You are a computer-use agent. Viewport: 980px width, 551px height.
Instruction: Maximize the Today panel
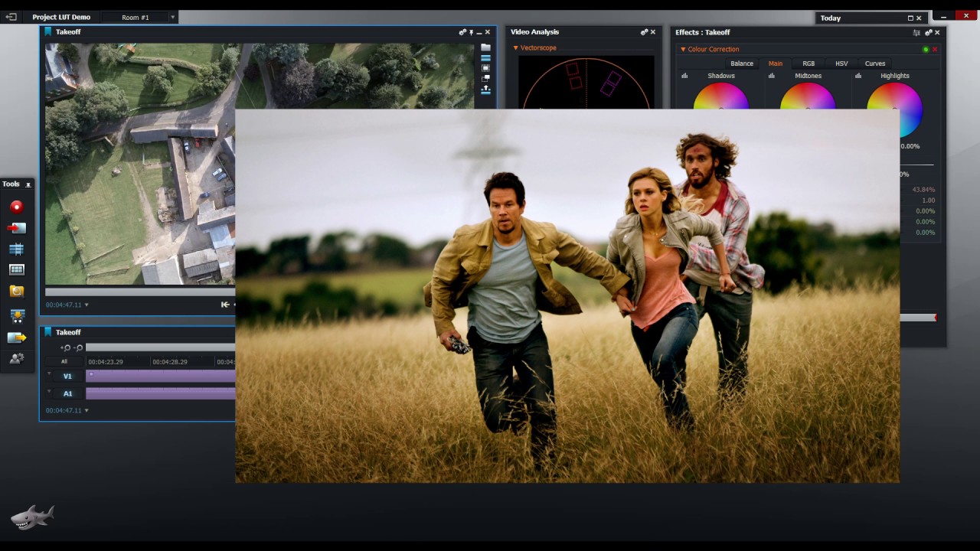pyautogui.click(x=910, y=18)
